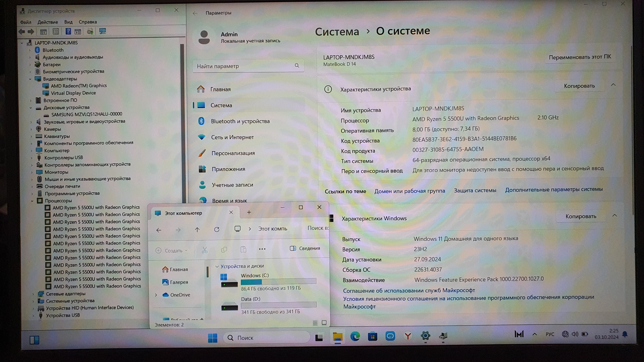Toggle the Сведения details pane button

(x=305, y=248)
